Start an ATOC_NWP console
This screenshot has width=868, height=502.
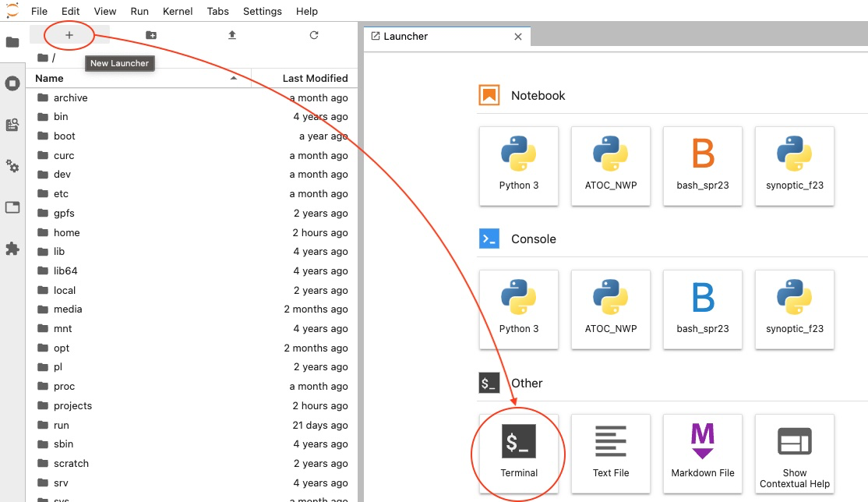(611, 309)
